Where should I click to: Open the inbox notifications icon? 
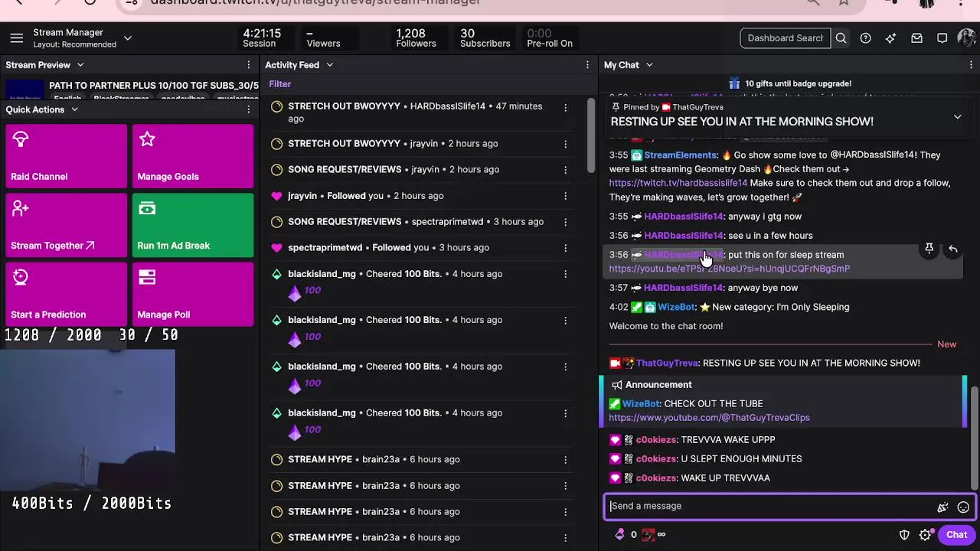point(916,38)
